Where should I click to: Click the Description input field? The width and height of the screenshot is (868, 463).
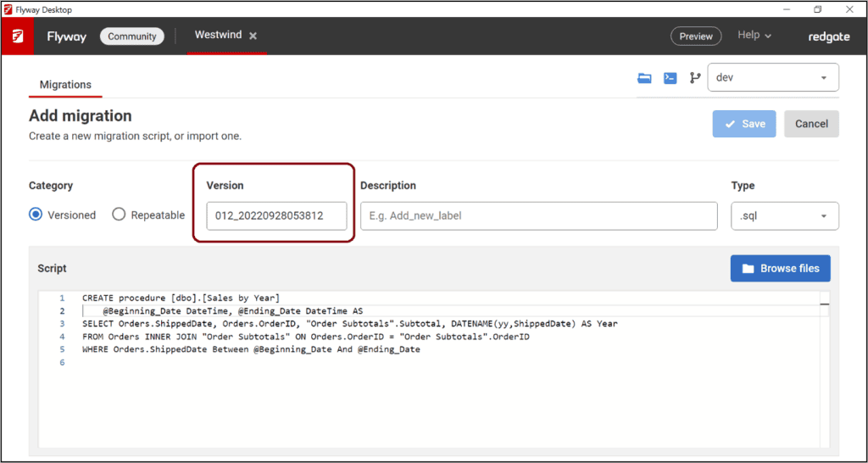pyautogui.click(x=538, y=216)
